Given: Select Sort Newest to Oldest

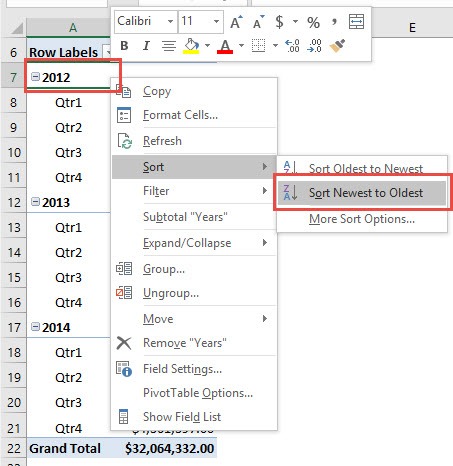Looking at the screenshot, I should (x=362, y=193).
